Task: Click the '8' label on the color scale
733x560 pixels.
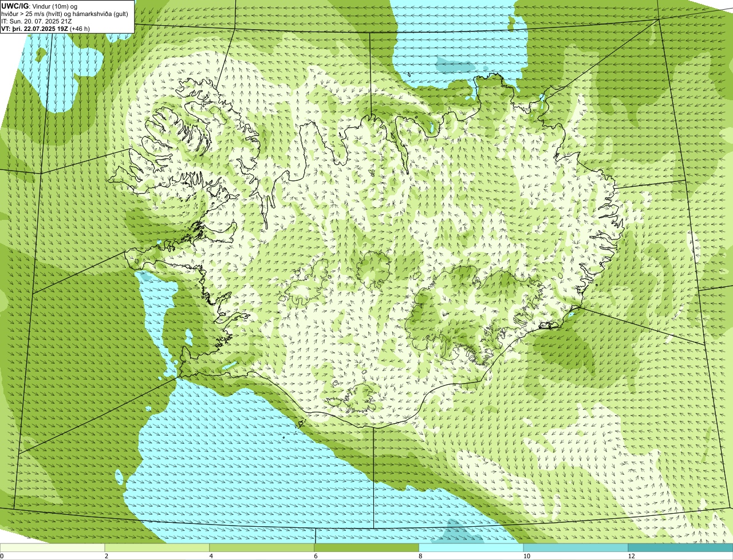Action: (420, 556)
